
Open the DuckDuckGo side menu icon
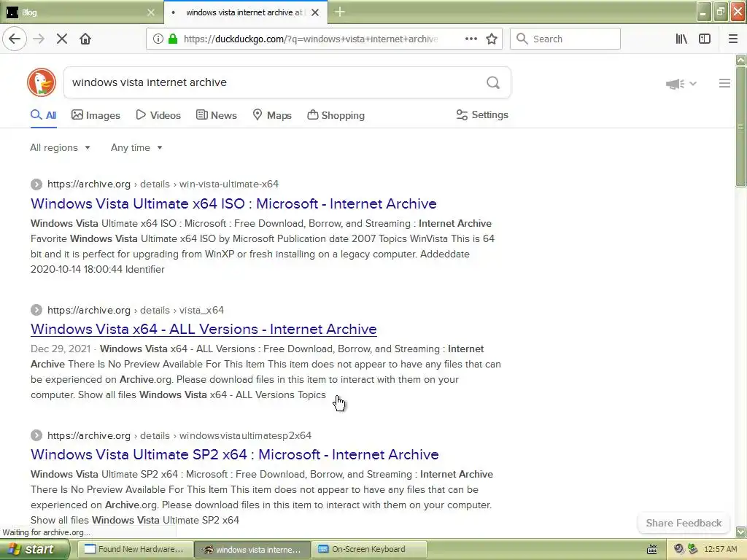pos(724,83)
